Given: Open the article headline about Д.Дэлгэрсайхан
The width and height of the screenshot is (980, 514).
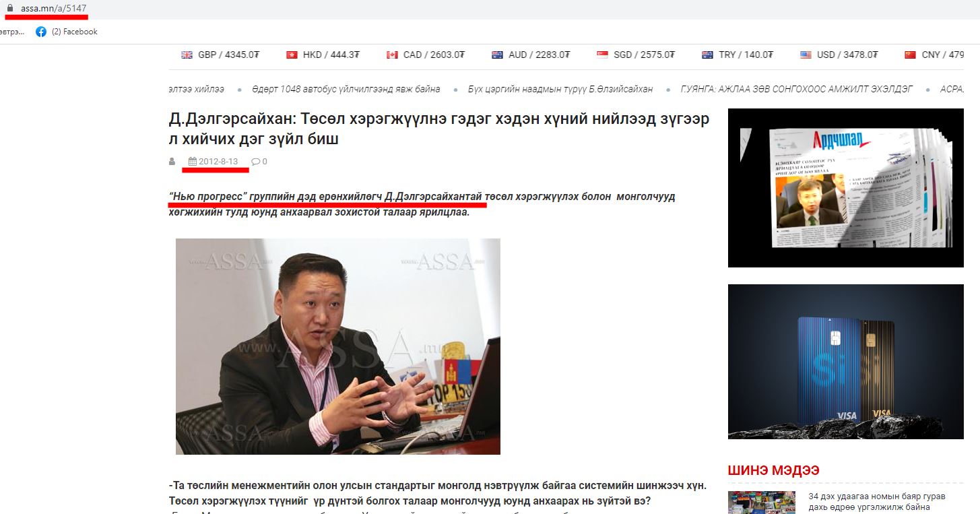Looking at the screenshot, I should pos(438,129).
